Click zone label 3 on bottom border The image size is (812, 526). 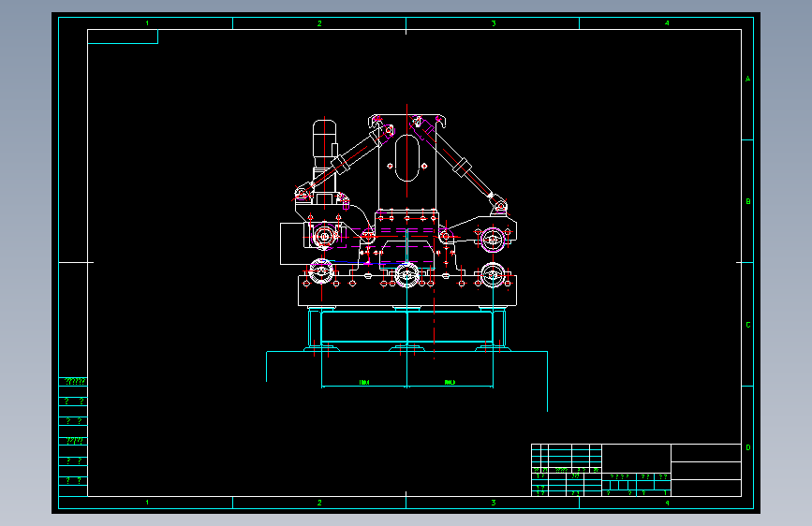tap(494, 503)
